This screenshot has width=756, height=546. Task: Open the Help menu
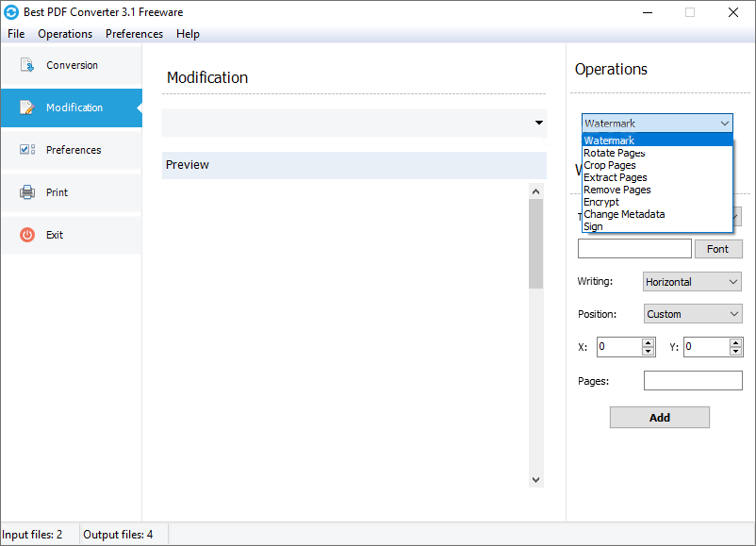(188, 34)
